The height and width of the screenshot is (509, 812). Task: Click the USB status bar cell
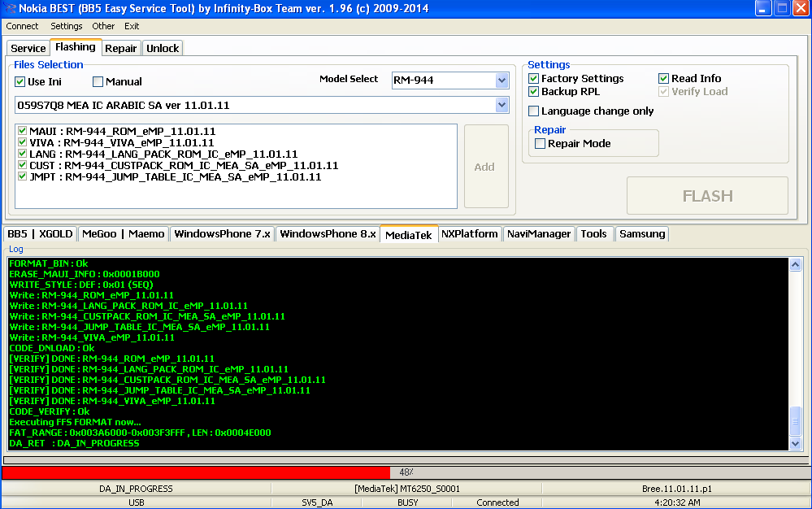137,502
